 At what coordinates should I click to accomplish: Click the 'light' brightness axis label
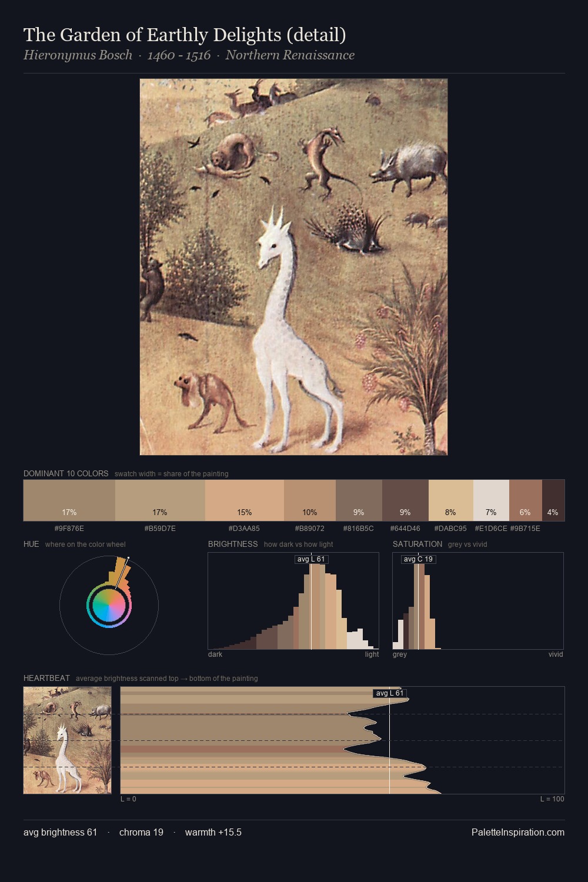[x=372, y=654]
